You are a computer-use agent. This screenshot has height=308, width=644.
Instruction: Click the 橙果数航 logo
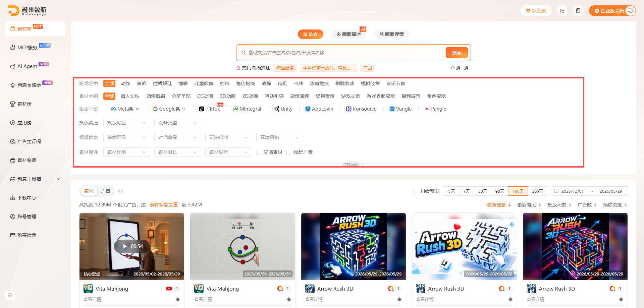tap(27, 11)
